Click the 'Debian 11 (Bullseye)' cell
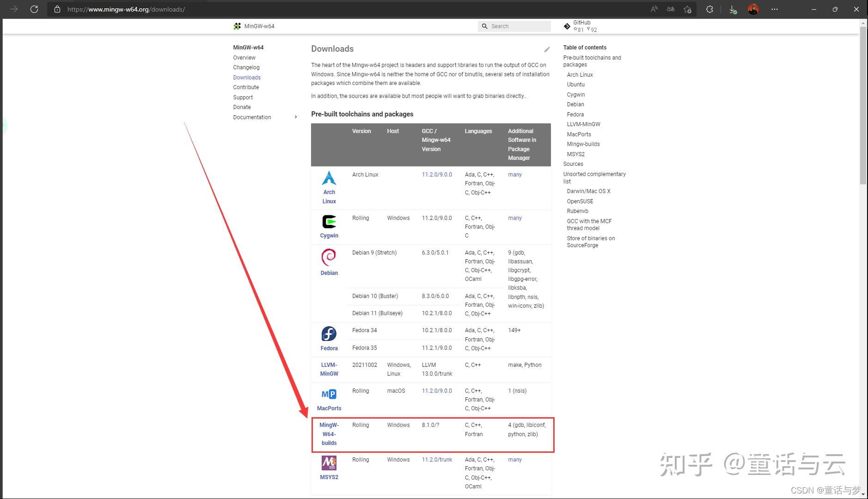Image resolution: width=868 pixels, height=499 pixels. tap(377, 313)
